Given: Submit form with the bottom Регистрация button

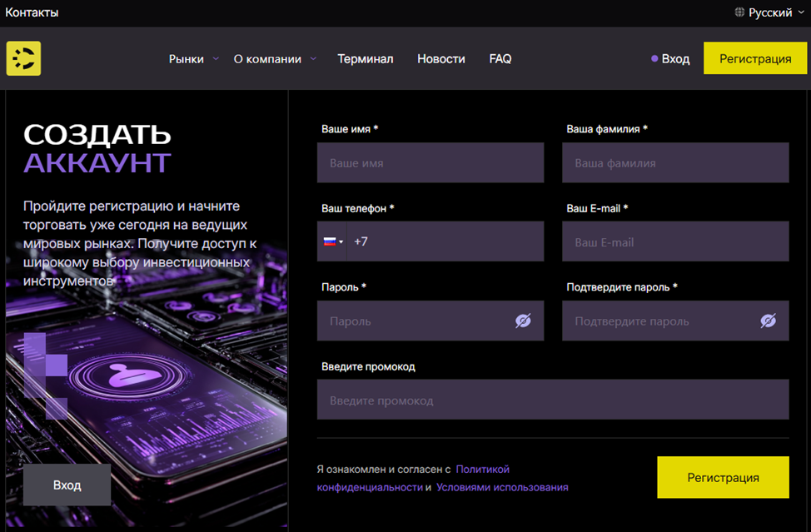Looking at the screenshot, I should coord(723,477).
